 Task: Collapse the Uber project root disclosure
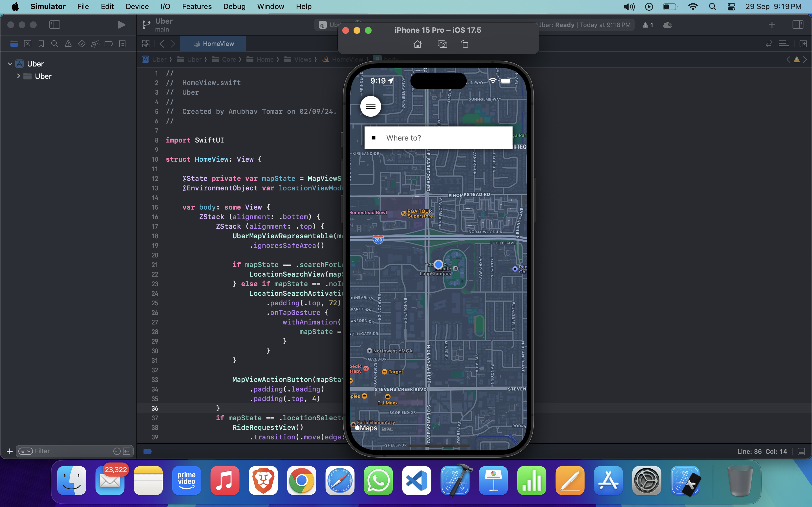pos(10,64)
